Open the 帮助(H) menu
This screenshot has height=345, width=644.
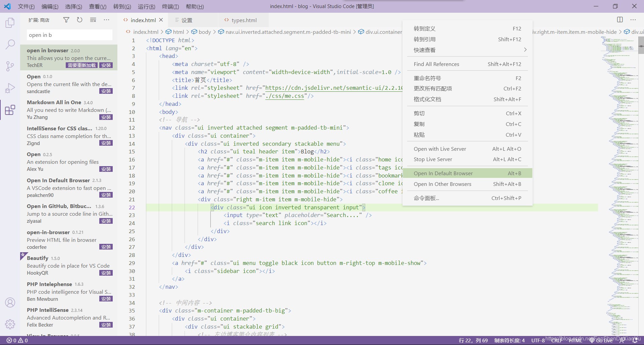coord(195,6)
